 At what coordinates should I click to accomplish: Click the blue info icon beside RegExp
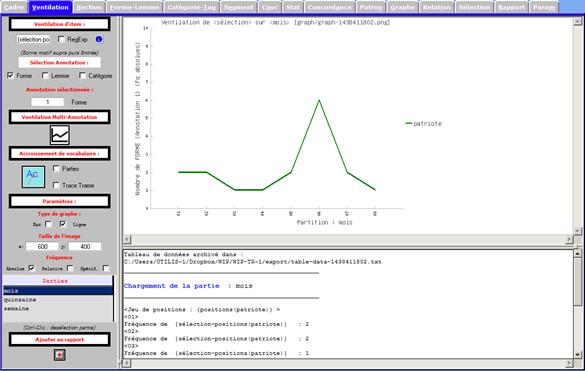click(99, 39)
